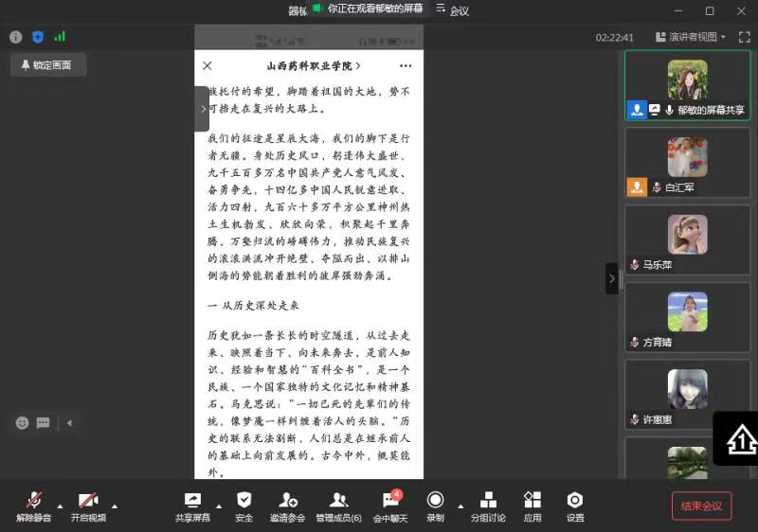The width and height of the screenshot is (758, 532).
Task: Collapse the participant video sidebar
Action: (611, 278)
